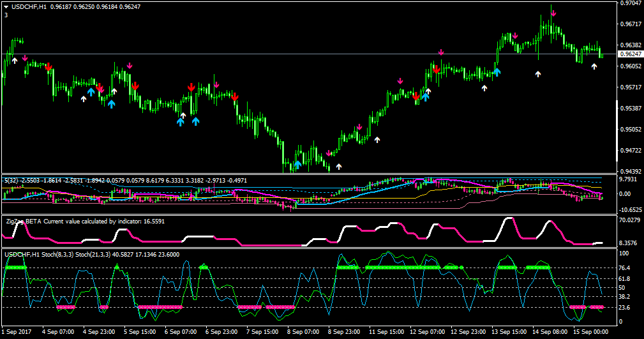
Task: Click the 100 level on Stochastic scale
Action: (624, 253)
